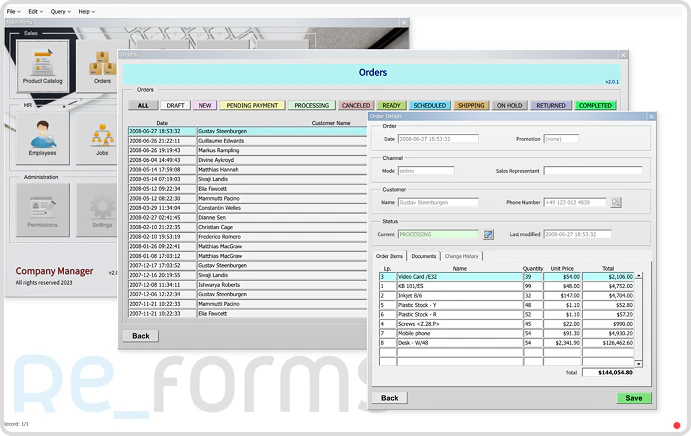Screen dimensions: 691x436
Task: Open the Permissions icon under Administration
Action: pos(42,210)
